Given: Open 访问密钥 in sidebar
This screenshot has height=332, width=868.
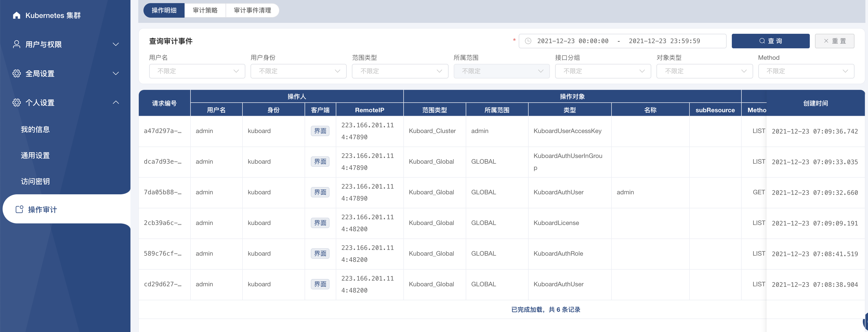Looking at the screenshot, I should point(35,182).
